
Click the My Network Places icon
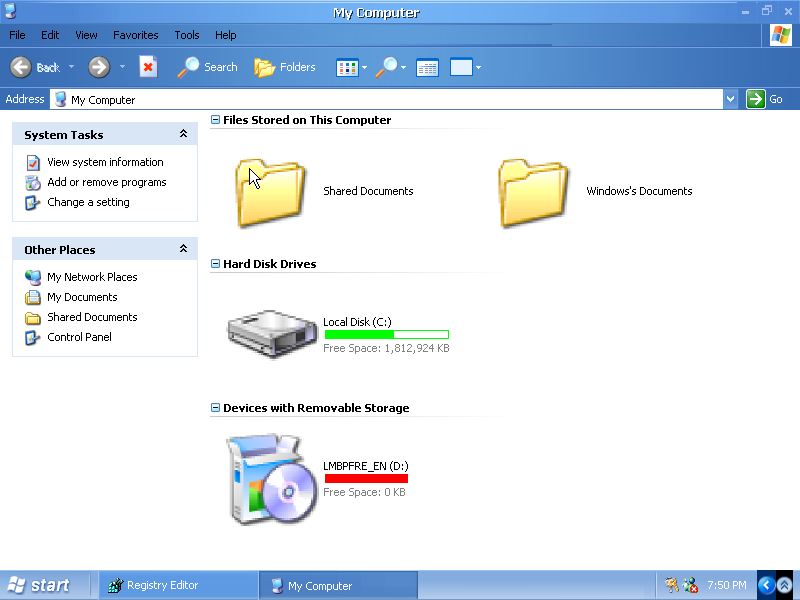pos(33,278)
